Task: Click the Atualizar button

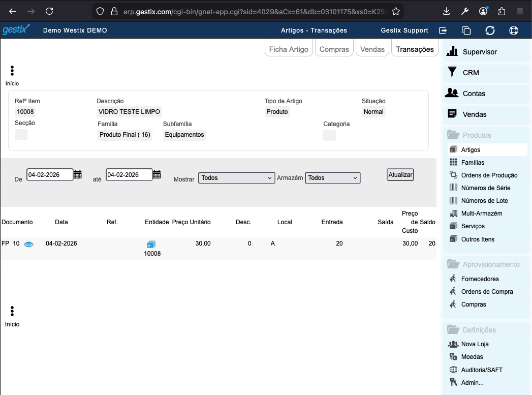Action: pyautogui.click(x=400, y=175)
